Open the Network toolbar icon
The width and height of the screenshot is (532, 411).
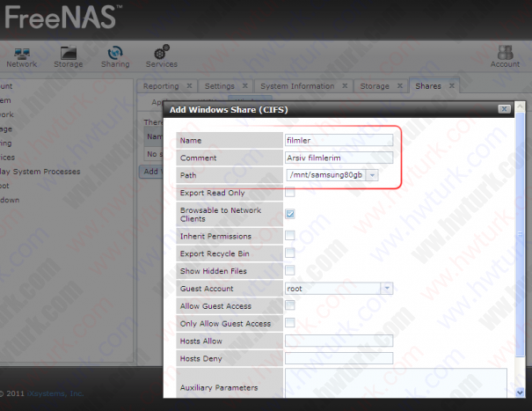(x=22, y=57)
